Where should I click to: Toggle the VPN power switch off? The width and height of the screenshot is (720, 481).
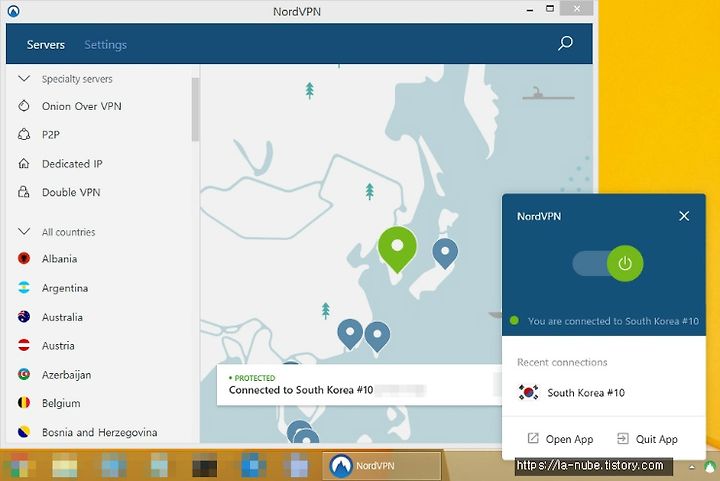(x=608, y=263)
